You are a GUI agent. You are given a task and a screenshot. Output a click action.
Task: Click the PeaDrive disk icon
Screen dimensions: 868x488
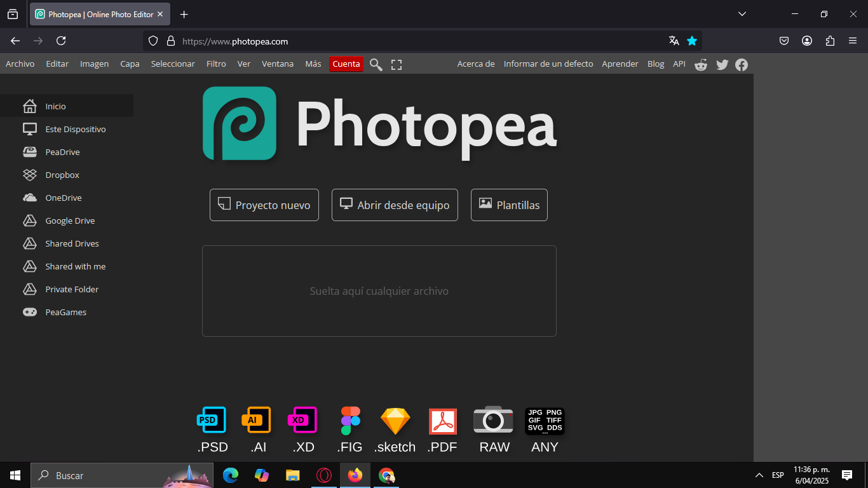coord(30,152)
